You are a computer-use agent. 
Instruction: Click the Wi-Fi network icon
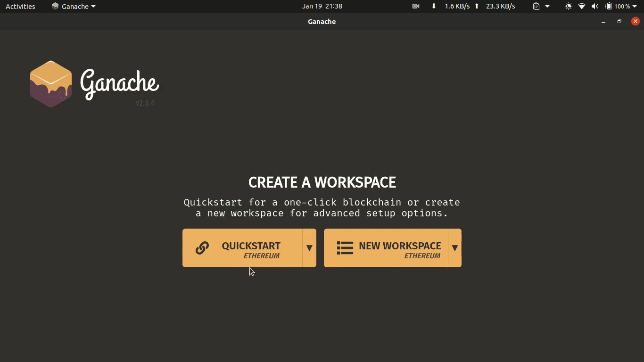(x=582, y=6)
